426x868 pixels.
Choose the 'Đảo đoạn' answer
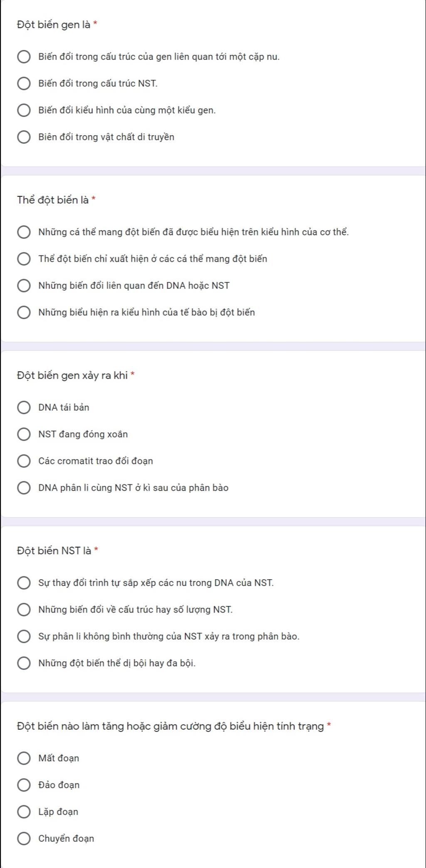coord(24,785)
